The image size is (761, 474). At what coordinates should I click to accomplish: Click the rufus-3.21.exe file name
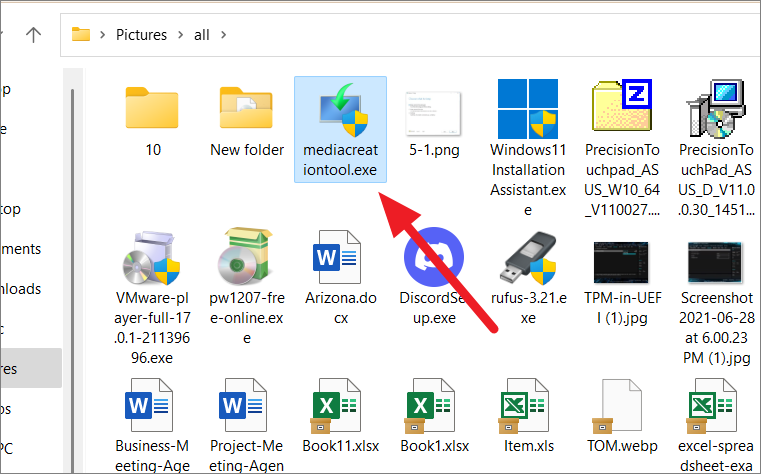point(529,308)
